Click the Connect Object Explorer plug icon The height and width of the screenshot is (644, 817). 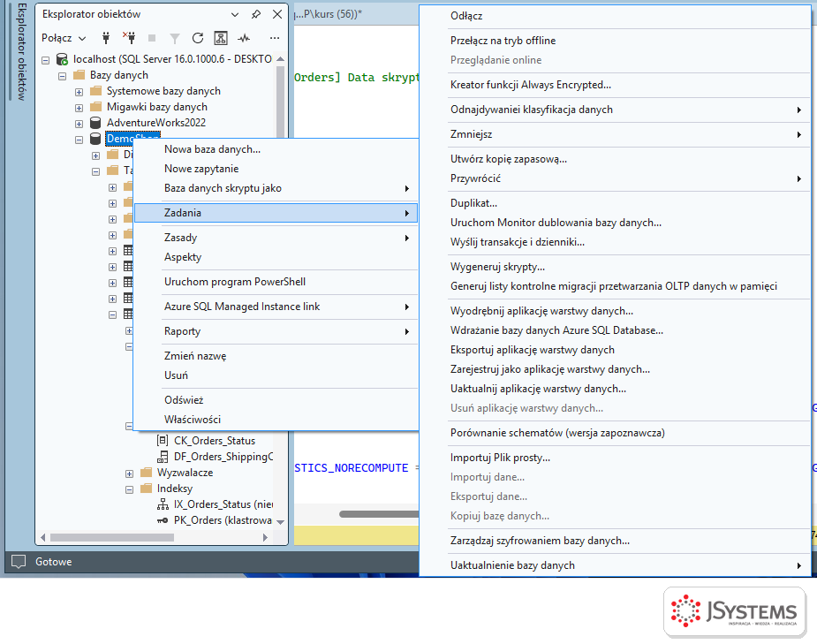(x=106, y=37)
